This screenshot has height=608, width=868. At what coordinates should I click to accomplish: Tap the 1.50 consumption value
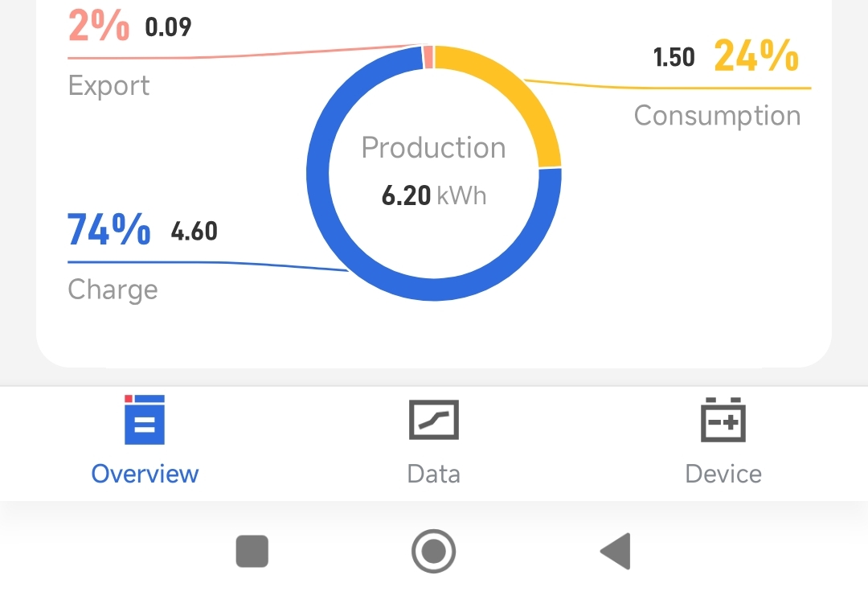coord(674,57)
